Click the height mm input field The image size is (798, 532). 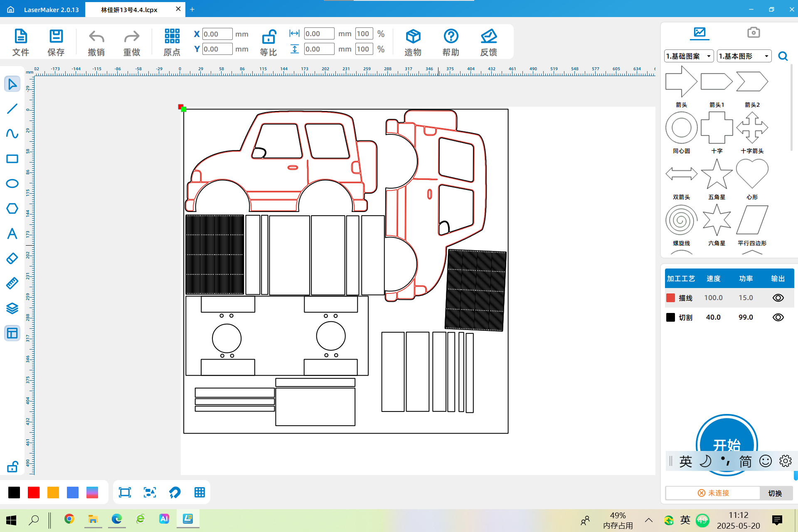click(319, 49)
